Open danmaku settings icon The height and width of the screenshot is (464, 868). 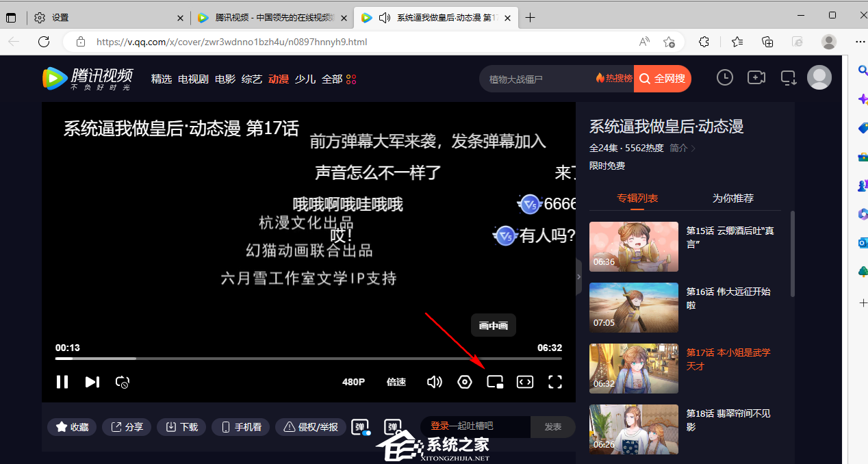pos(393,428)
